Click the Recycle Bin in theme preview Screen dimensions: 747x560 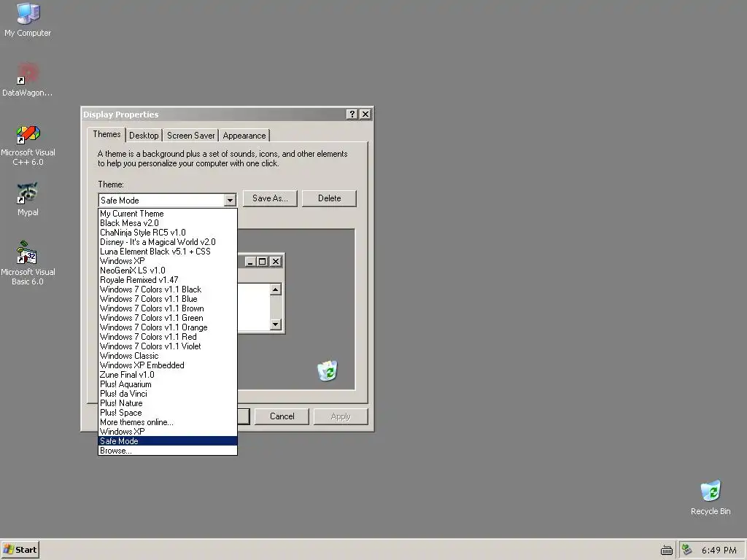[328, 371]
